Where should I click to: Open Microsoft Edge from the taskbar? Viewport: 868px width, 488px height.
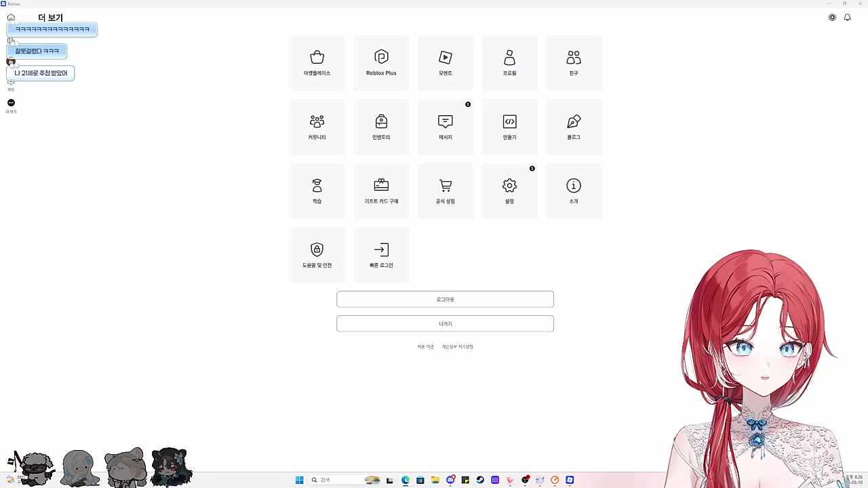click(x=406, y=480)
